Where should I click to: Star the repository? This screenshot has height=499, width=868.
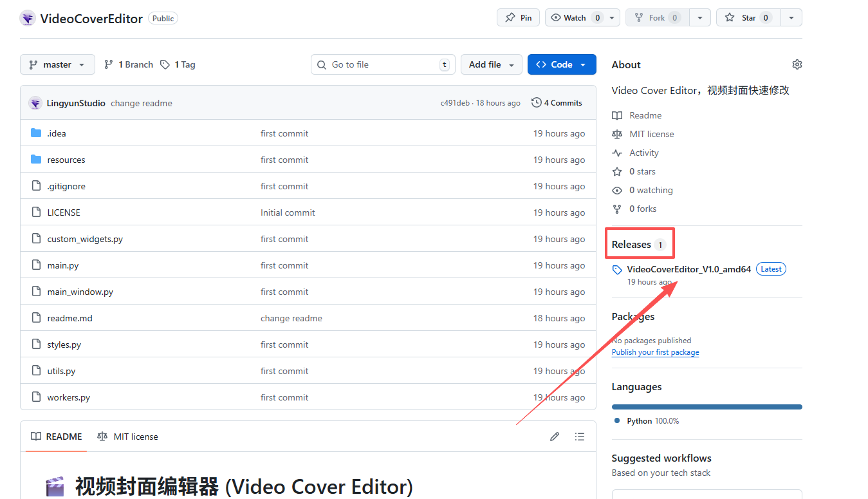pos(749,17)
